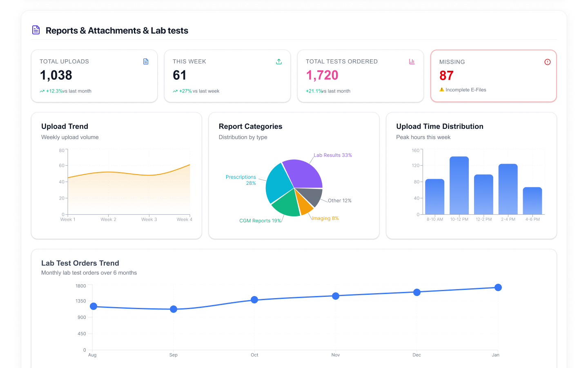This screenshot has width=588, height=368.
Task: Click the Lab Results 33% label
Action: [333, 155]
